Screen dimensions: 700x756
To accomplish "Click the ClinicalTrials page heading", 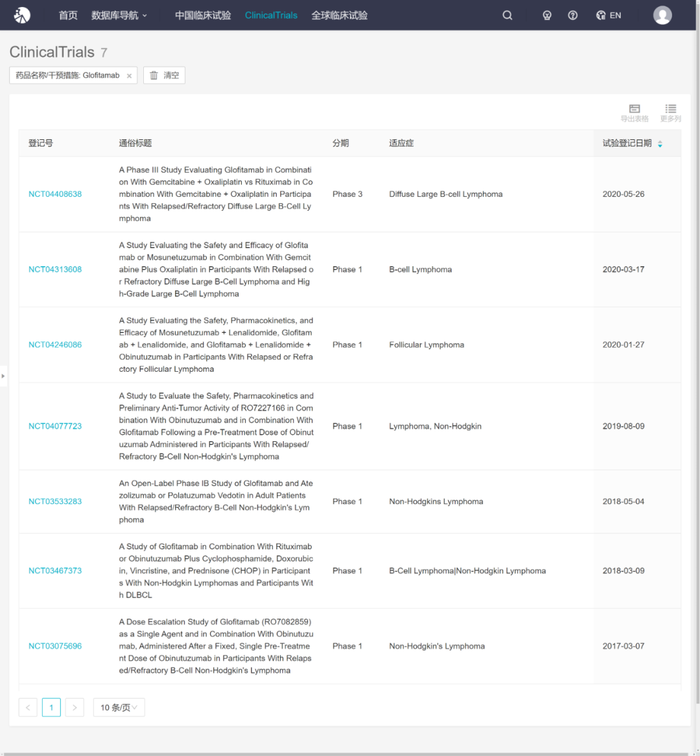I will coord(52,52).
